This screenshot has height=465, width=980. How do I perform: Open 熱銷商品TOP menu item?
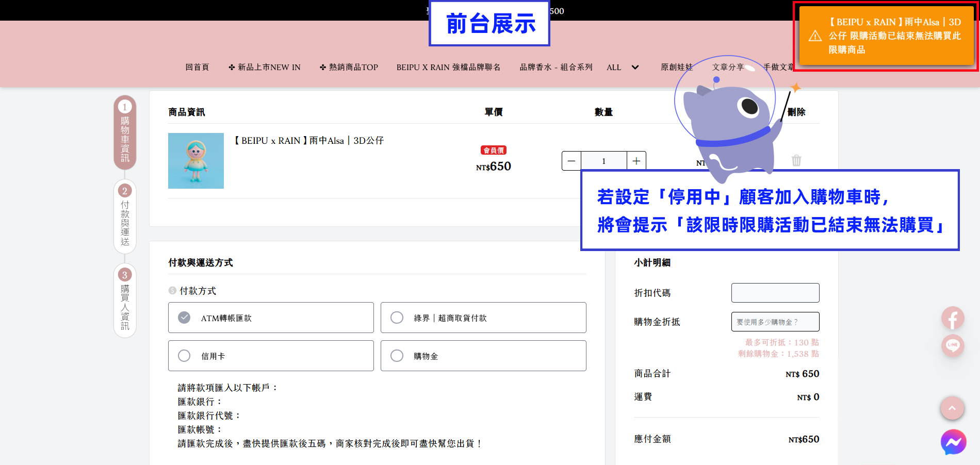coord(349,68)
